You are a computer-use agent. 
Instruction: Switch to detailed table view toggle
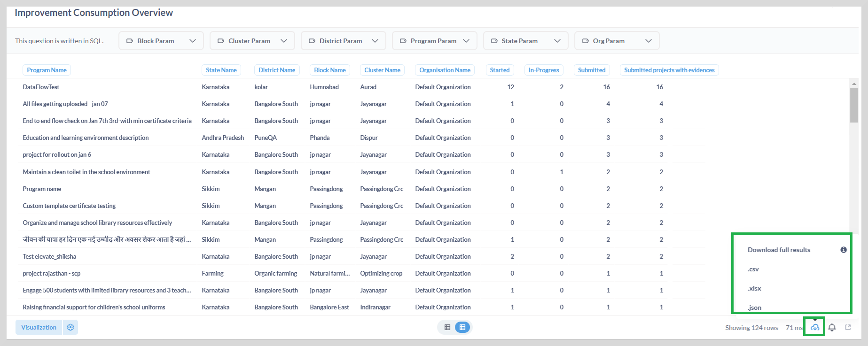coord(462,327)
